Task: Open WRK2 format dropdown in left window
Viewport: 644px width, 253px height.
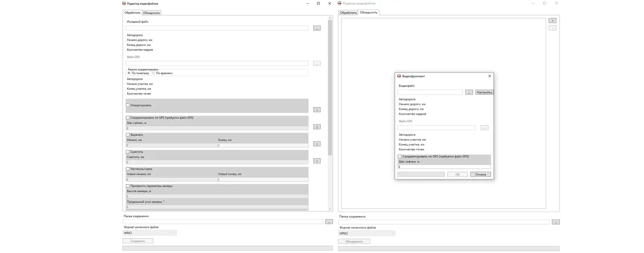Action: pos(150,233)
